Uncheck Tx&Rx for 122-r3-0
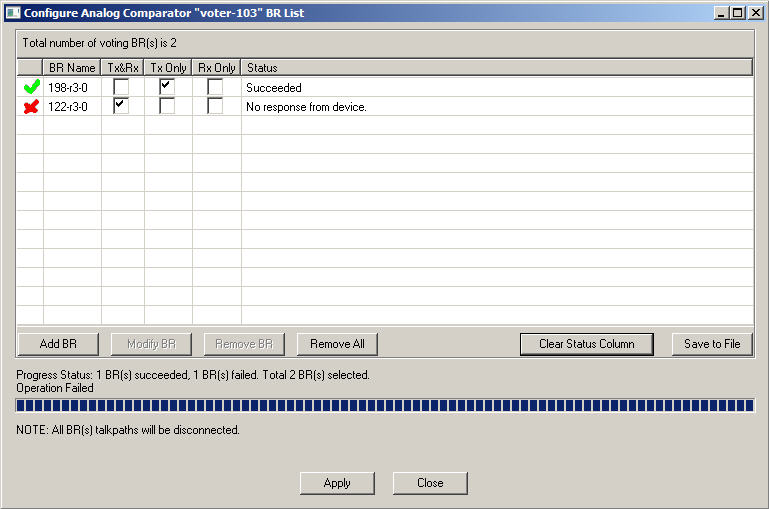Viewport: 769px width, 509px height. 121,106
